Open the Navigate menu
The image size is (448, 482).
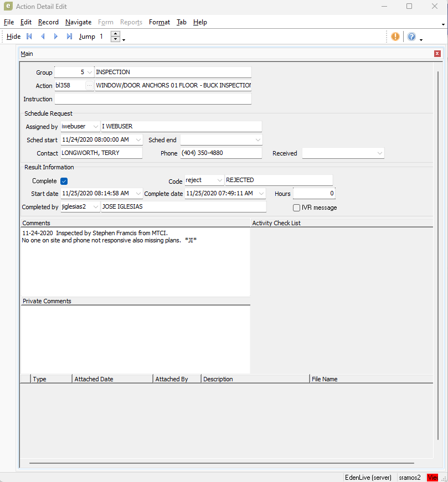(78, 22)
